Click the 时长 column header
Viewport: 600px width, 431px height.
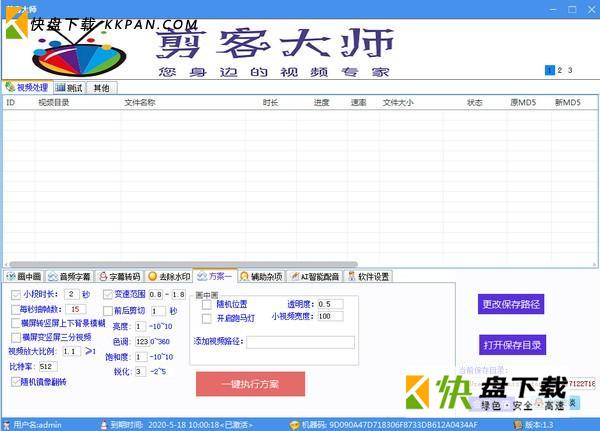[271, 102]
